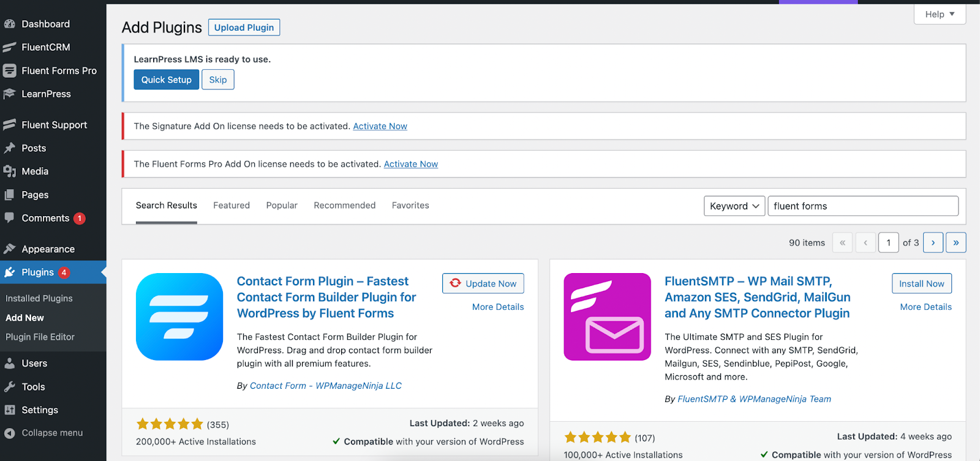Click Update Now for Contact Form Plugin
Viewport: 980px width, 461px height.
pyautogui.click(x=483, y=283)
